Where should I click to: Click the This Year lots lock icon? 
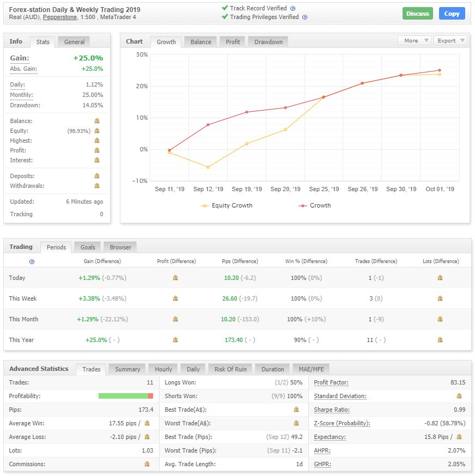[x=440, y=340]
